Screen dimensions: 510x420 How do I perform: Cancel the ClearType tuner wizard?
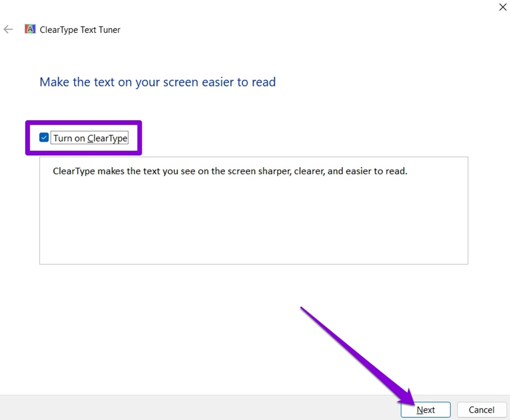[482, 409]
